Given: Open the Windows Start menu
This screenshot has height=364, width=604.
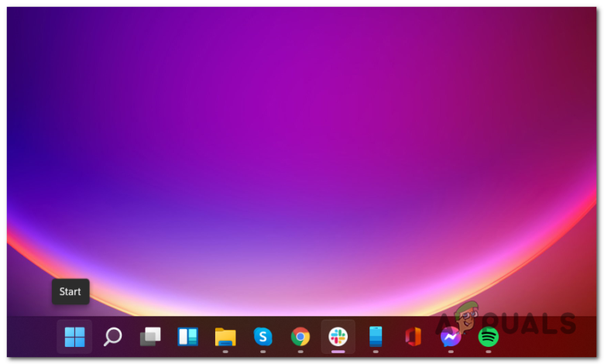Looking at the screenshot, I should coord(74,337).
